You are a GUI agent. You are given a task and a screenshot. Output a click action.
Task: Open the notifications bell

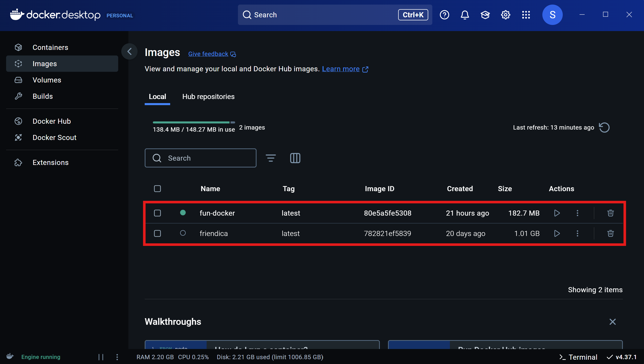pyautogui.click(x=465, y=15)
